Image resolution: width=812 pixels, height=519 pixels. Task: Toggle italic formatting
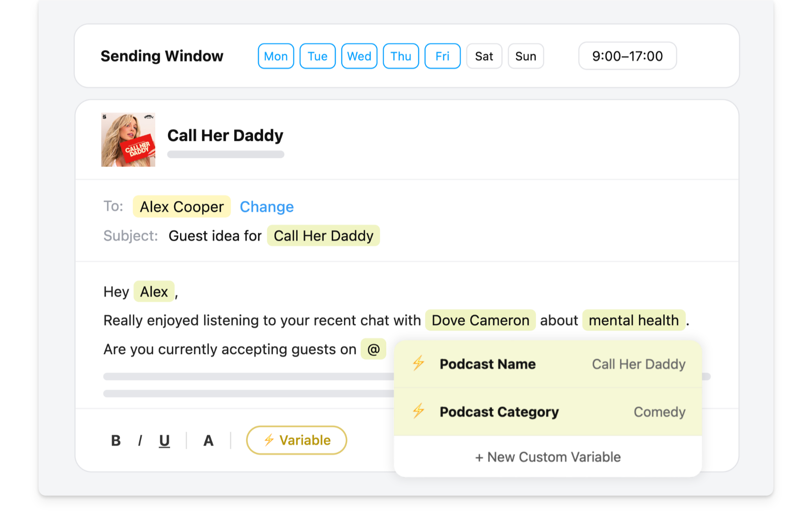pos(140,441)
